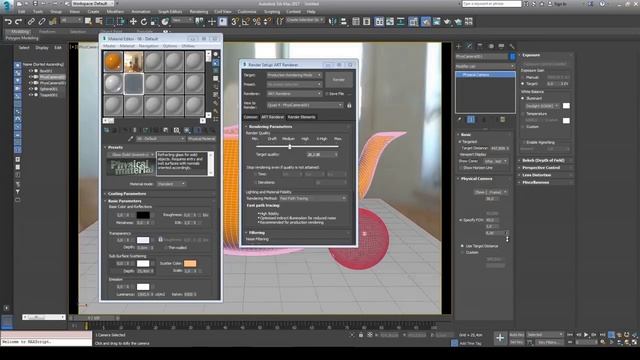Image resolution: width=640 pixels, height=360 pixels.
Task: Activate the Select and Move tool
Action: coord(133,22)
